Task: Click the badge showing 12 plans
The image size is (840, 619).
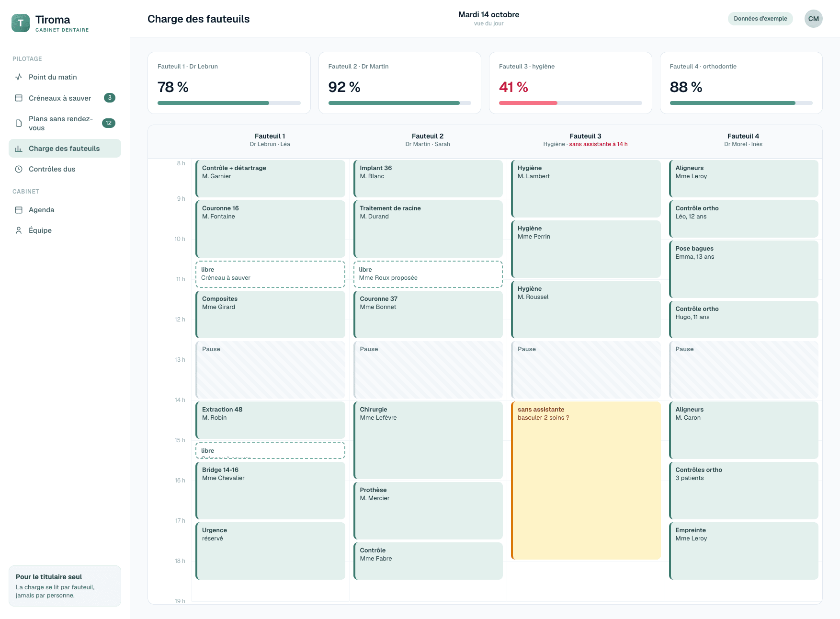Action: click(x=109, y=123)
